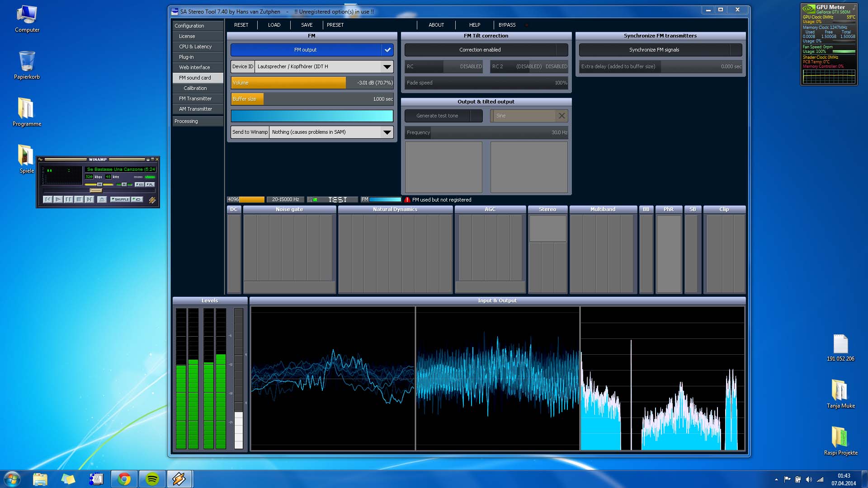Select Calibration in sidebar
Viewport: 868px width, 488px height.
[x=198, y=88]
